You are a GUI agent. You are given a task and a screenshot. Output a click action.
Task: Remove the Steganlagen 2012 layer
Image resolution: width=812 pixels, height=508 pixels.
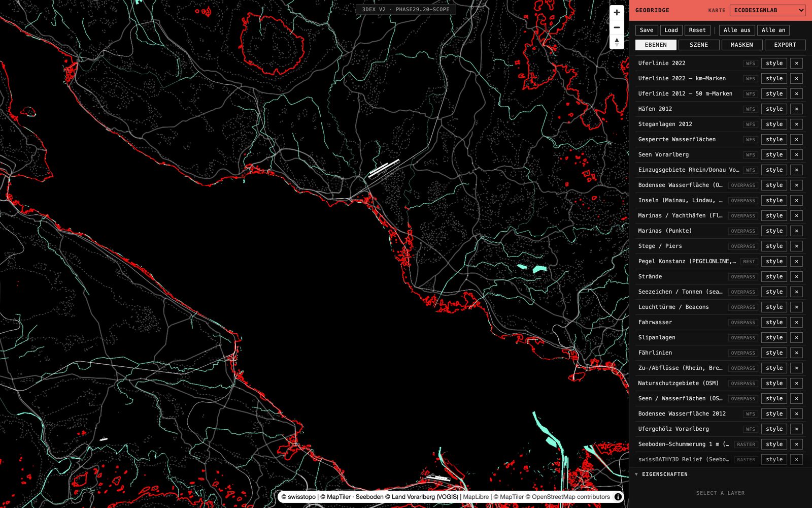(796, 124)
